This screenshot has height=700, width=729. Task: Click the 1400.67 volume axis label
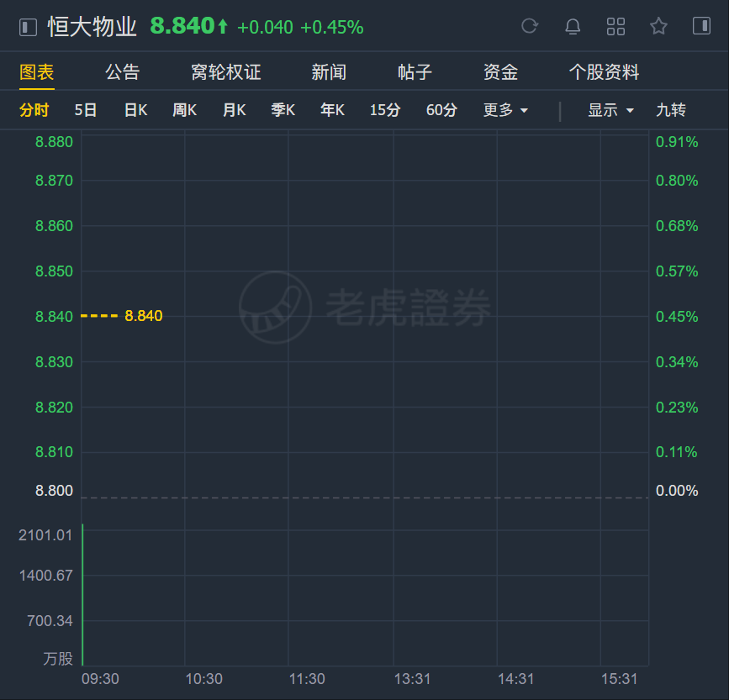point(45,576)
